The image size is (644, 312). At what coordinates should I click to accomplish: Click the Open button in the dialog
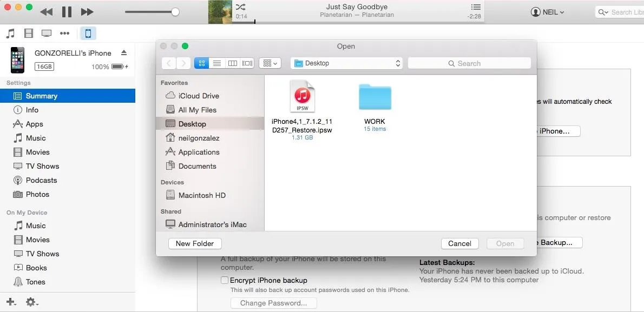pyautogui.click(x=505, y=243)
